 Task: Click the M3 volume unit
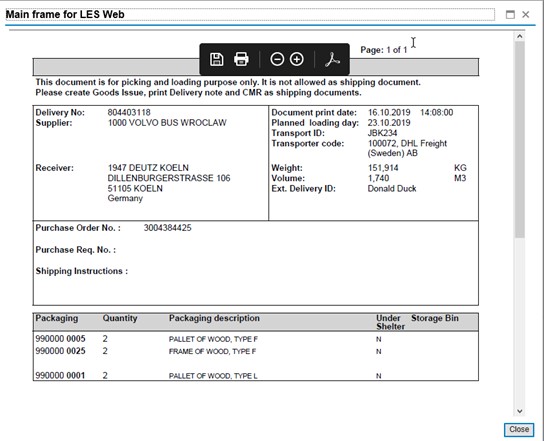click(x=460, y=178)
